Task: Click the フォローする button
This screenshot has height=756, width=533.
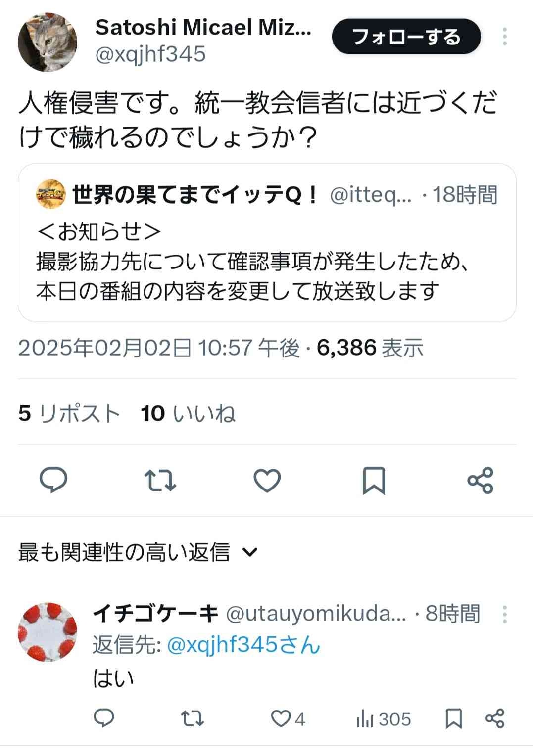Action: (406, 37)
